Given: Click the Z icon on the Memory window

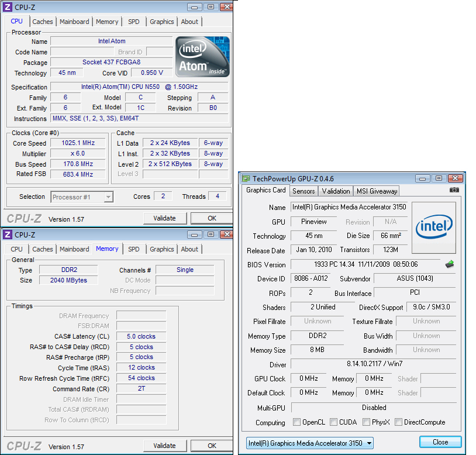Looking at the screenshot, I should point(6,234).
